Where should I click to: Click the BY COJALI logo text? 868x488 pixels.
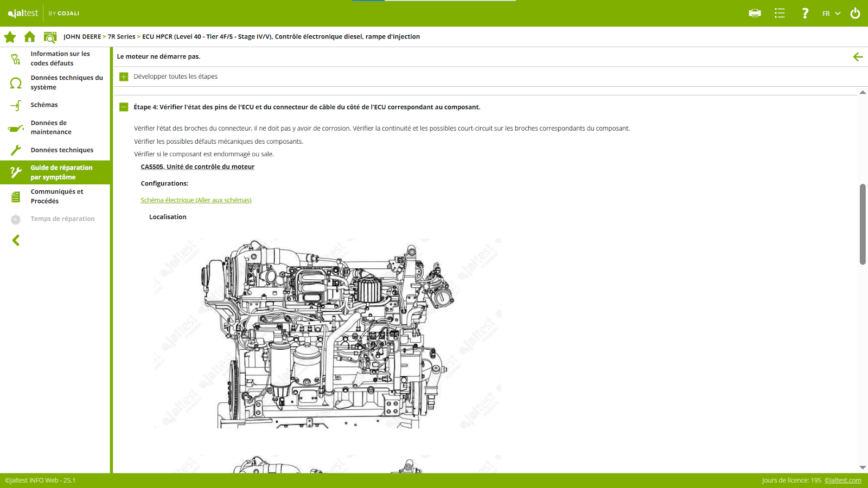63,14
